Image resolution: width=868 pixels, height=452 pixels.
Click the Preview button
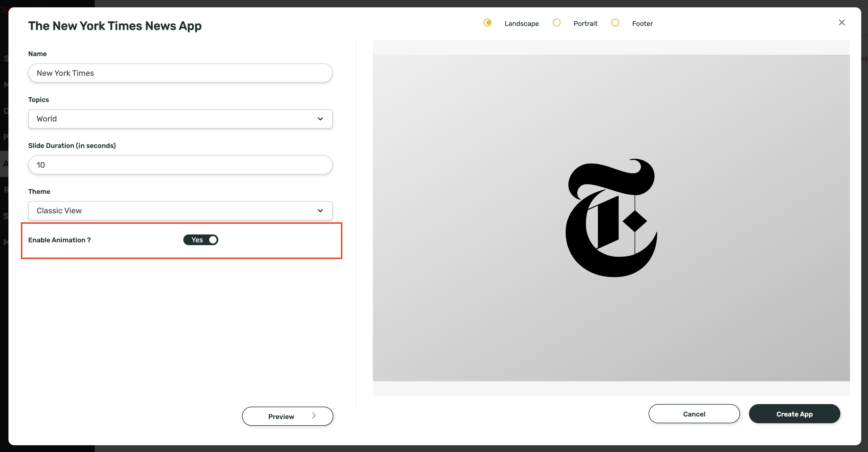[287, 416]
